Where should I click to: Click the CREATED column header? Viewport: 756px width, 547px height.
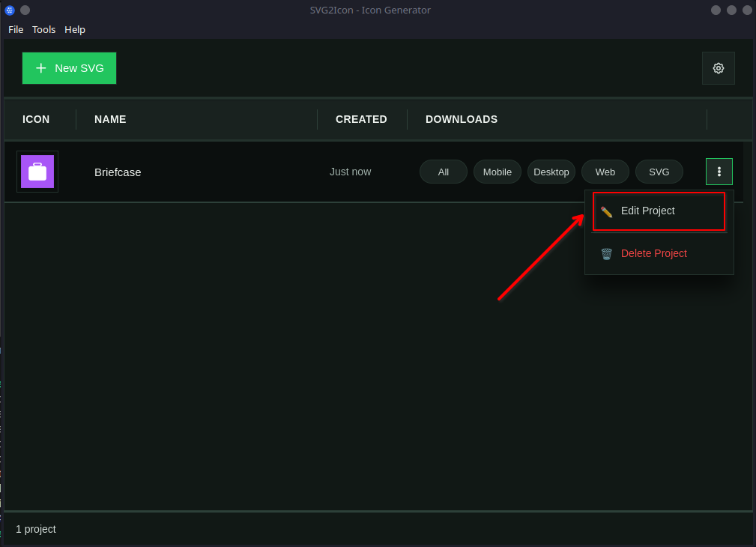(x=361, y=119)
